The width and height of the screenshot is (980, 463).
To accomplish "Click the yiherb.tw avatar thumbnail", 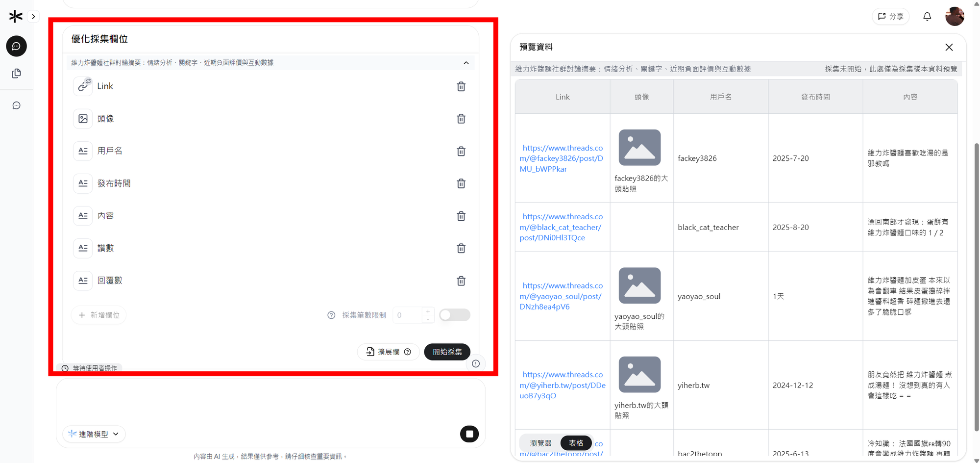I will [x=639, y=375].
